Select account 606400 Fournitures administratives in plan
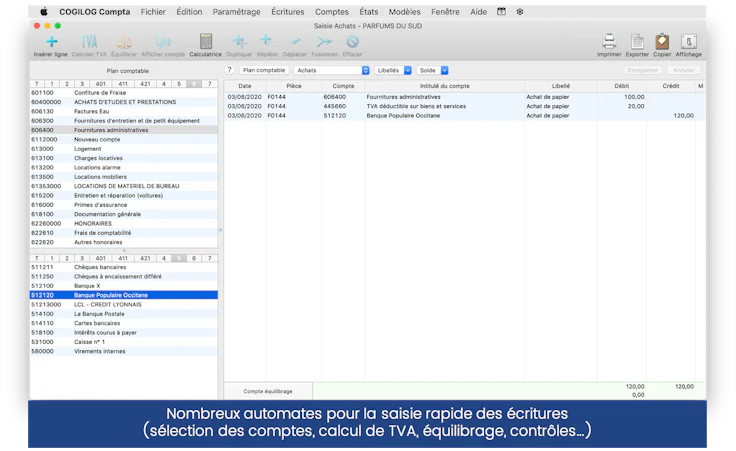This screenshot has width=736, height=451. tap(124, 130)
